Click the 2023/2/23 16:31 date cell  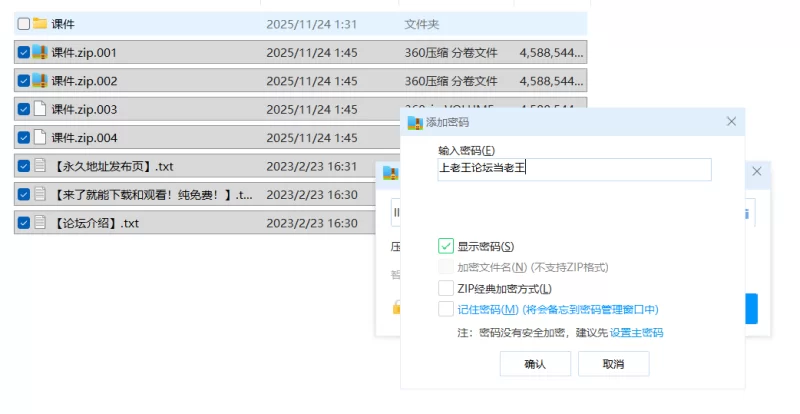click(x=312, y=166)
